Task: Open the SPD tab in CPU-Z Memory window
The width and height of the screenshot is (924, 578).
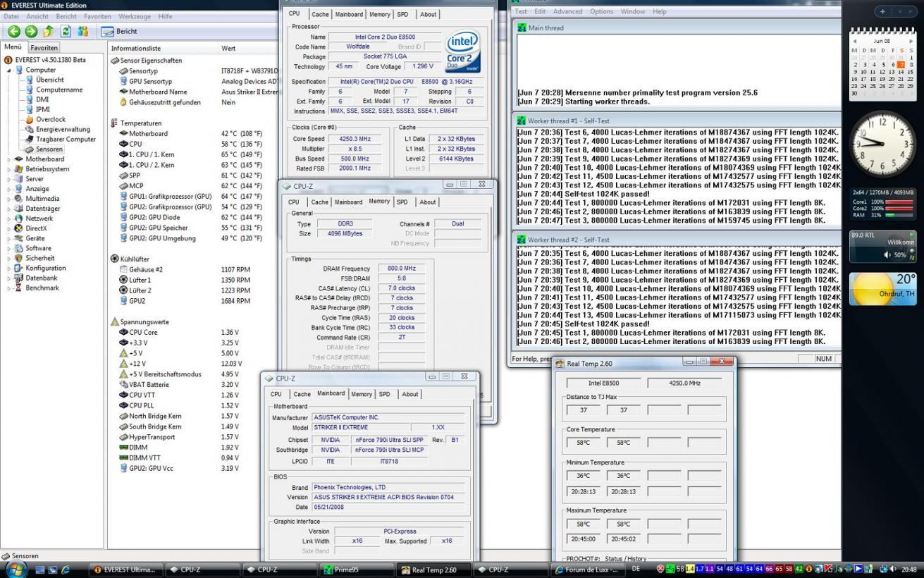Action: 402,202
